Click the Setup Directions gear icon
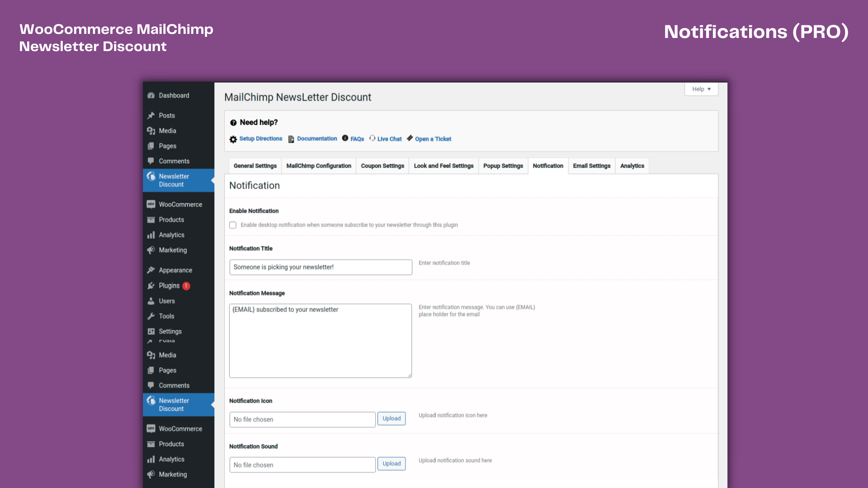This screenshot has width=868, height=488. tap(233, 139)
